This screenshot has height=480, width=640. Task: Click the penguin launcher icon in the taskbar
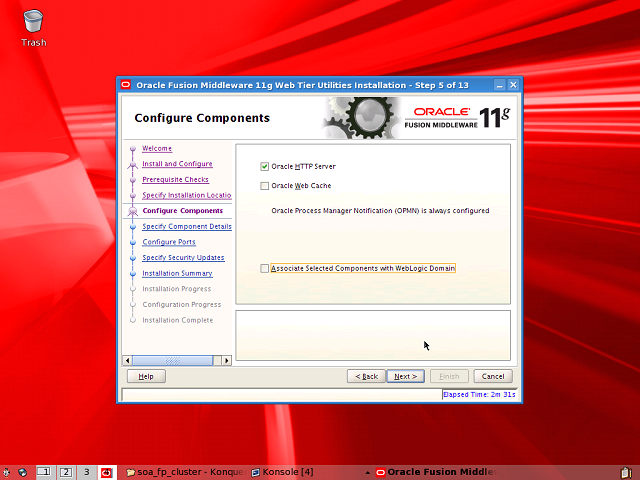coord(7,472)
